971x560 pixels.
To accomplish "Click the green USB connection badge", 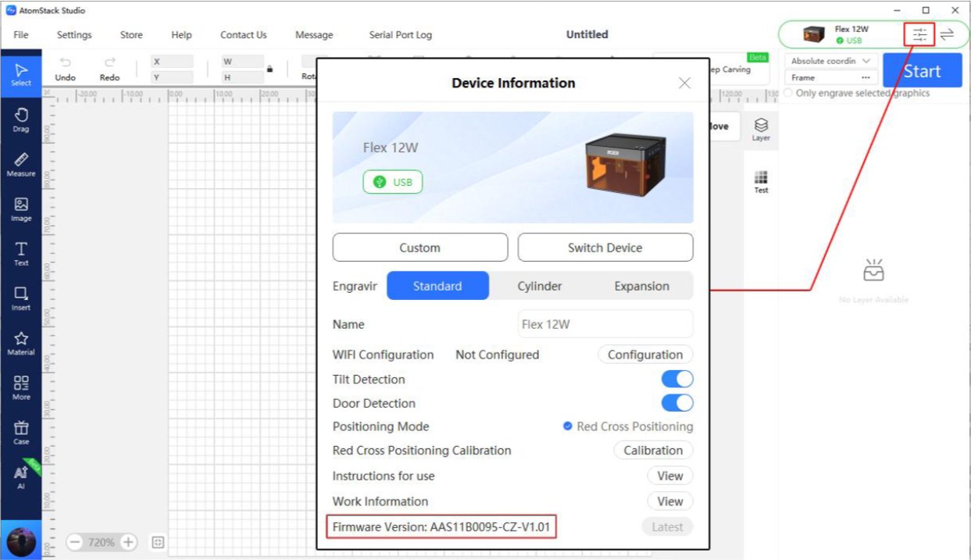I will click(x=392, y=182).
